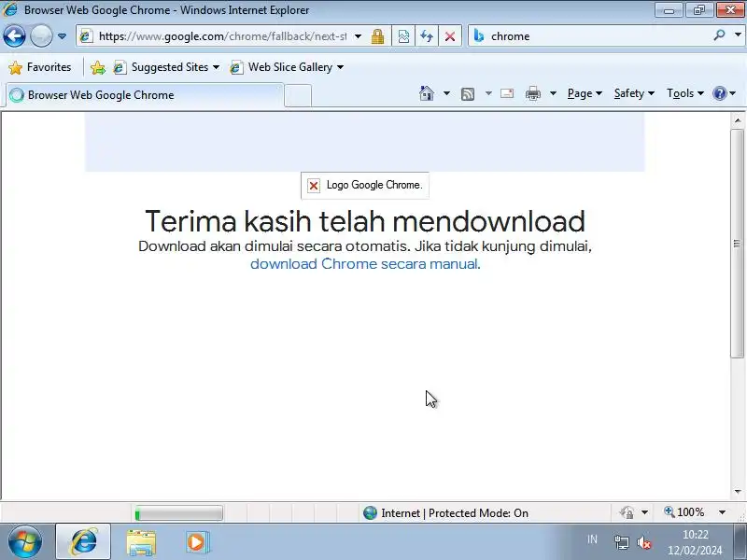Expand the Feeds dropdown arrow
Screen dimensions: 747x560
(x=488, y=93)
